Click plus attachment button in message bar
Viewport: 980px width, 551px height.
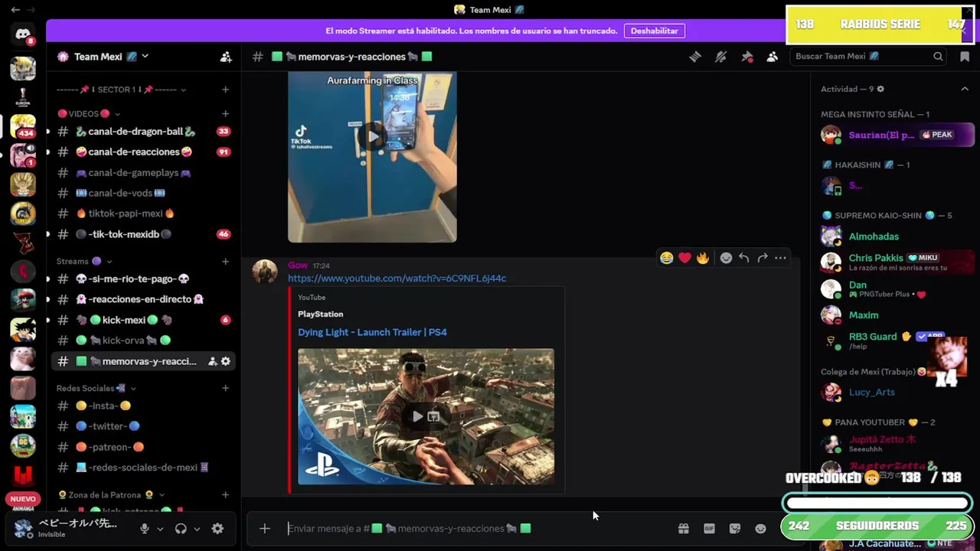tap(264, 528)
